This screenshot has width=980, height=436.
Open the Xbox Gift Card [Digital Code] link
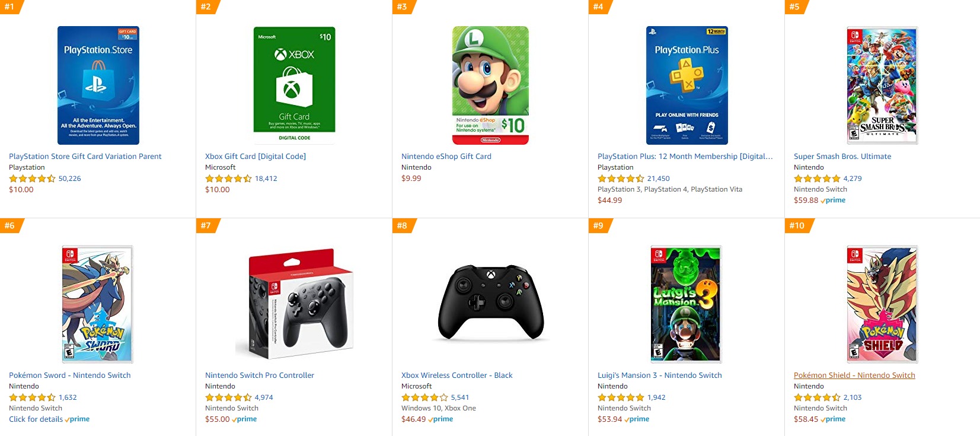click(256, 157)
